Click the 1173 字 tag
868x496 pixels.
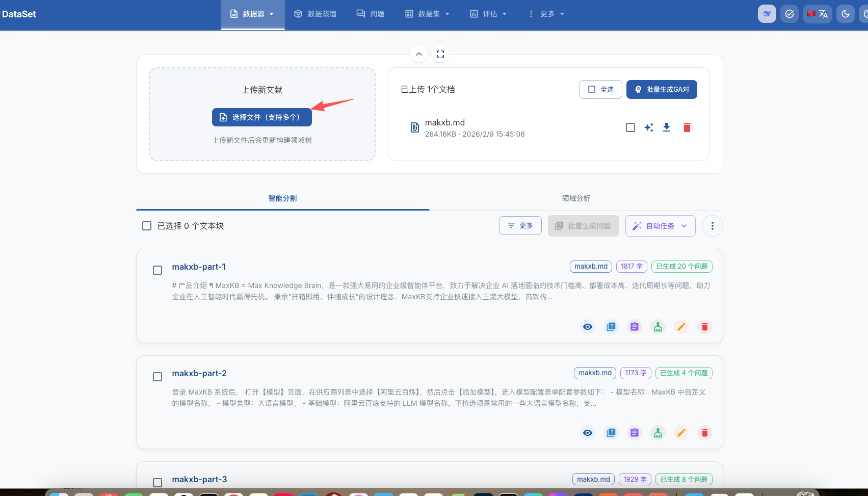click(636, 373)
